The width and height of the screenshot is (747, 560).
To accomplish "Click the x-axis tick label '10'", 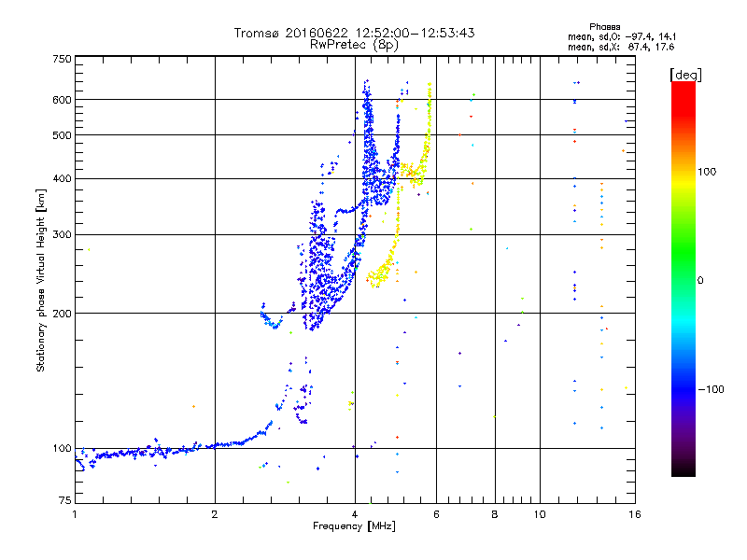I will [x=540, y=514].
